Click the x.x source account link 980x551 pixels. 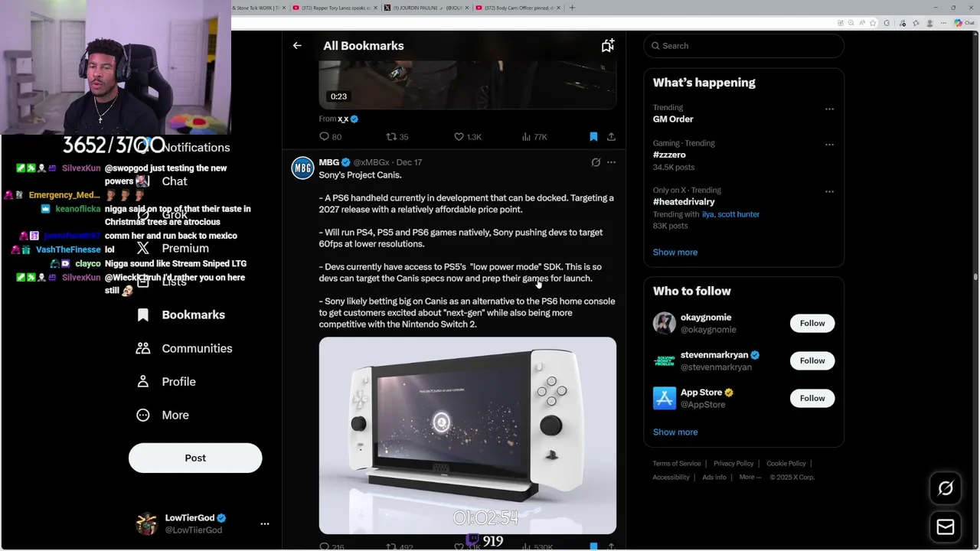pos(343,119)
